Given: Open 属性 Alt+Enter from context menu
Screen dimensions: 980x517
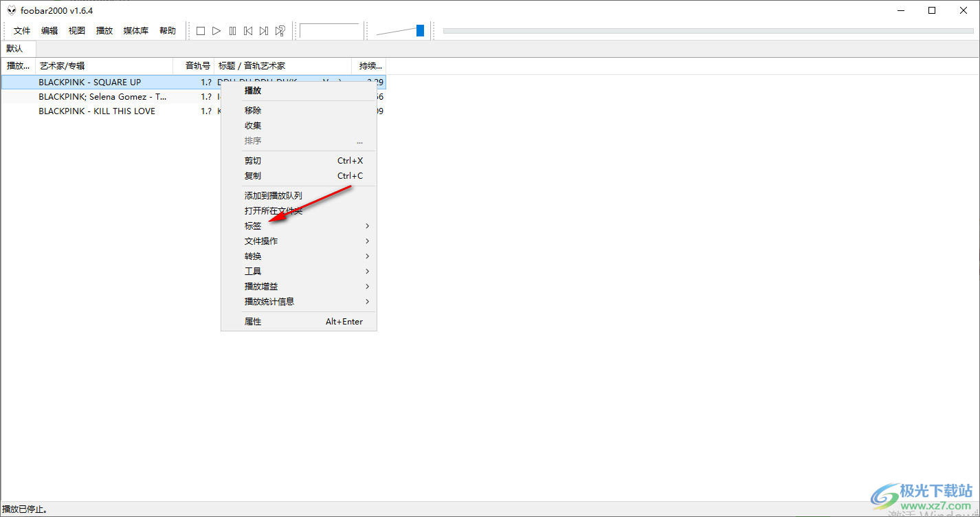Looking at the screenshot, I should point(299,321).
